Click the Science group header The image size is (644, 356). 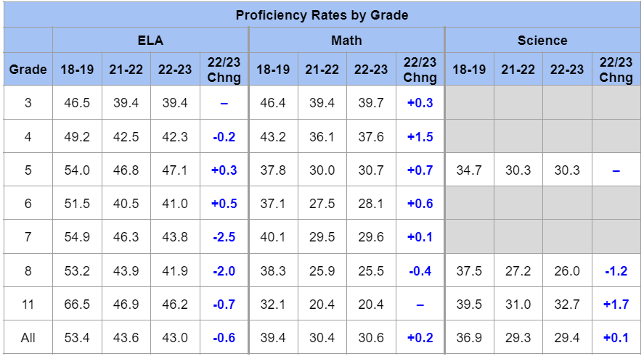(542, 41)
